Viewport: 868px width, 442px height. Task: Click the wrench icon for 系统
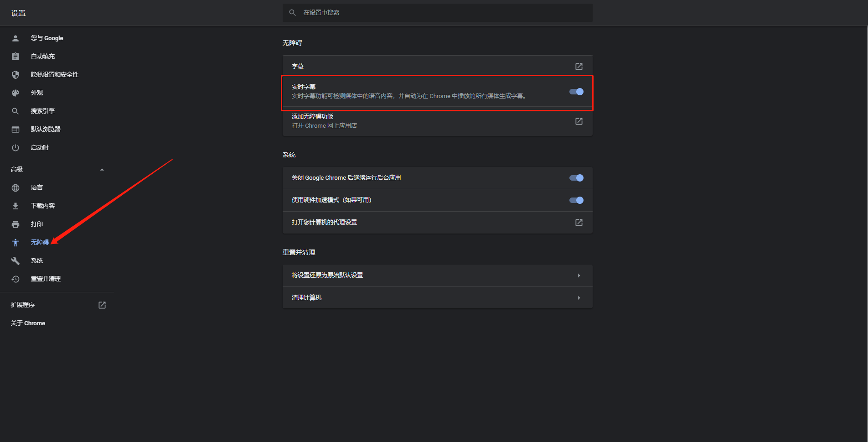(x=15, y=261)
